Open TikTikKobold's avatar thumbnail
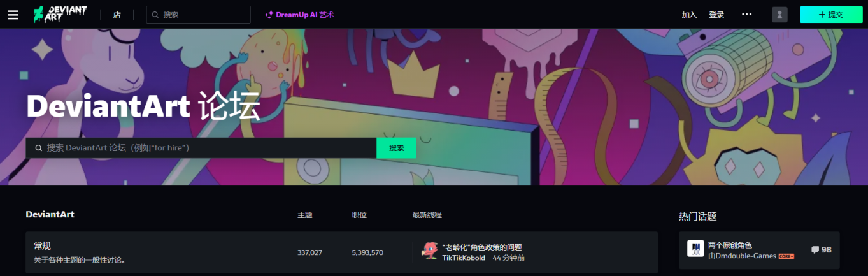The height and width of the screenshot is (276, 868). click(430, 251)
